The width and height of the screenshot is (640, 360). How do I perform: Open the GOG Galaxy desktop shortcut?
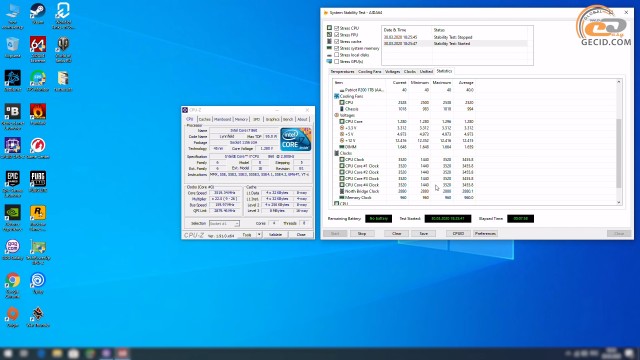click(13, 249)
